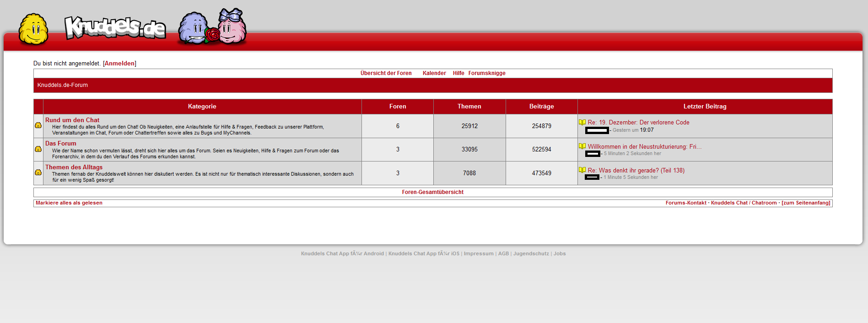Click status icon beside Themen des Alltags
This screenshot has width=868, height=323.
pyautogui.click(x=38, y=172)
